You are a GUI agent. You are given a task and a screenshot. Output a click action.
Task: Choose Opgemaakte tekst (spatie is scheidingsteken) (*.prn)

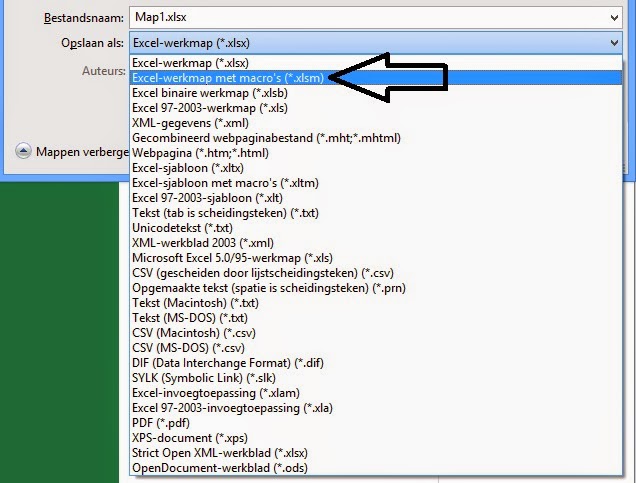coord(376,288)
